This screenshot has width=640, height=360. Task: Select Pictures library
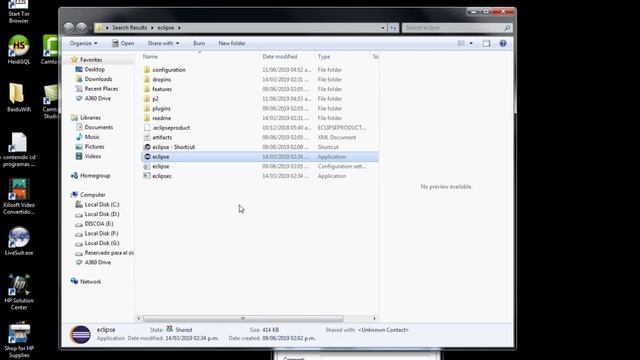[94, 147]
